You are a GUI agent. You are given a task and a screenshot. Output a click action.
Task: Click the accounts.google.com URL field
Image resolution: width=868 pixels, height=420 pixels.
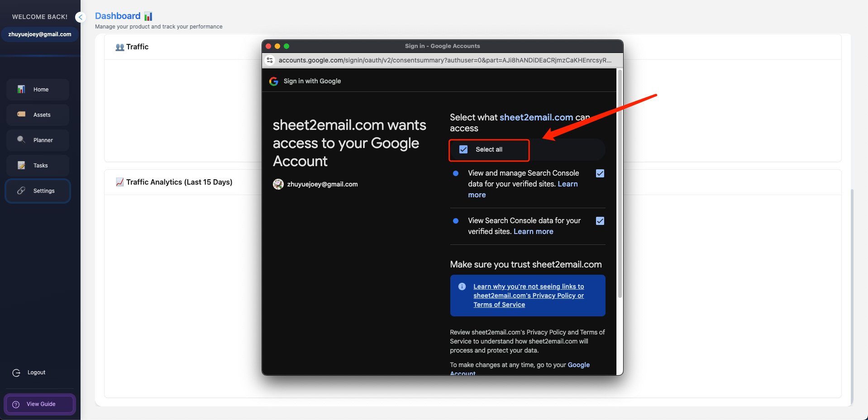pyautogui.click(x=445, y=60)
